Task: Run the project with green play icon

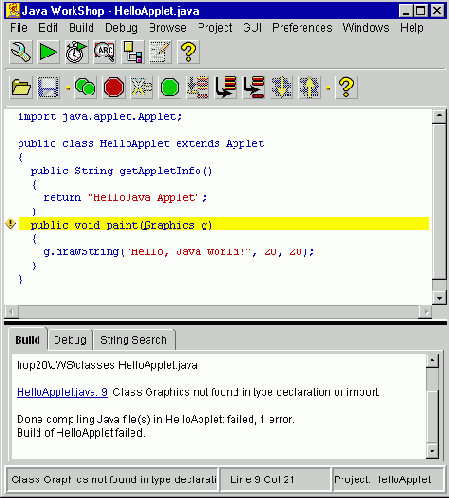Action: pyautogui.click(x=48, y=52)
